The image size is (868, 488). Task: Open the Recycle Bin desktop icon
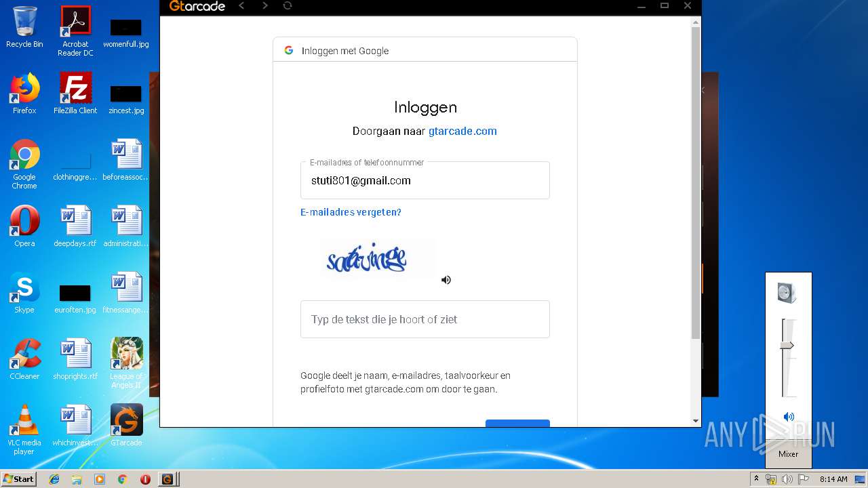click(x=24, y=27)
